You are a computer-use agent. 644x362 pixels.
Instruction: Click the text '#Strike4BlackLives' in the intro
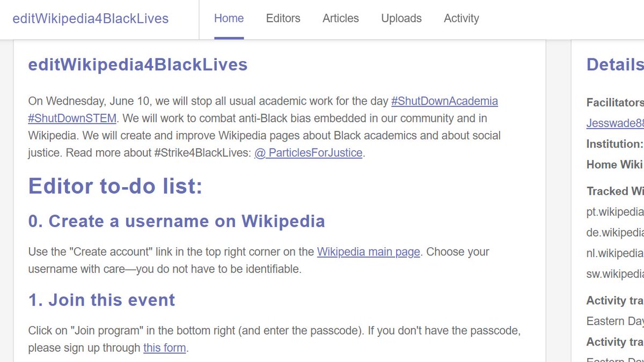coord(201,152)
